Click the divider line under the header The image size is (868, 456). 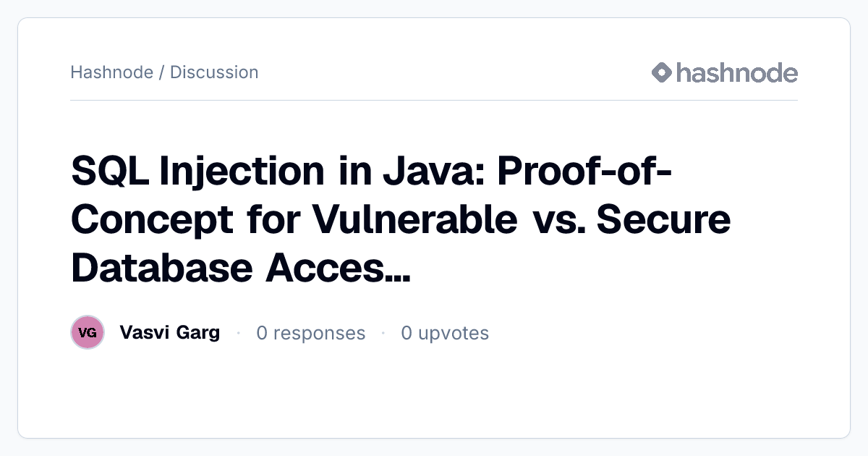tap(434, 100)
